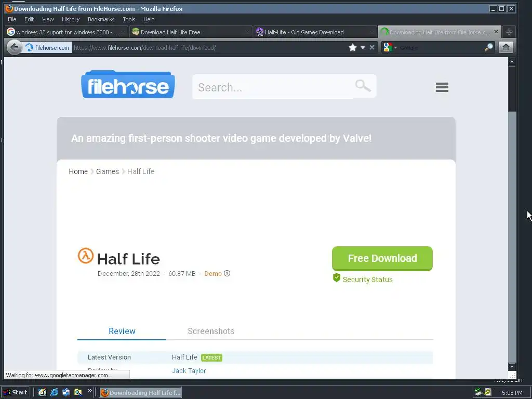This screenshot has height=399, width=532.
Task: Click the magnifier quick launch icon
Action: pyautogui.click(x=78, y=393)
